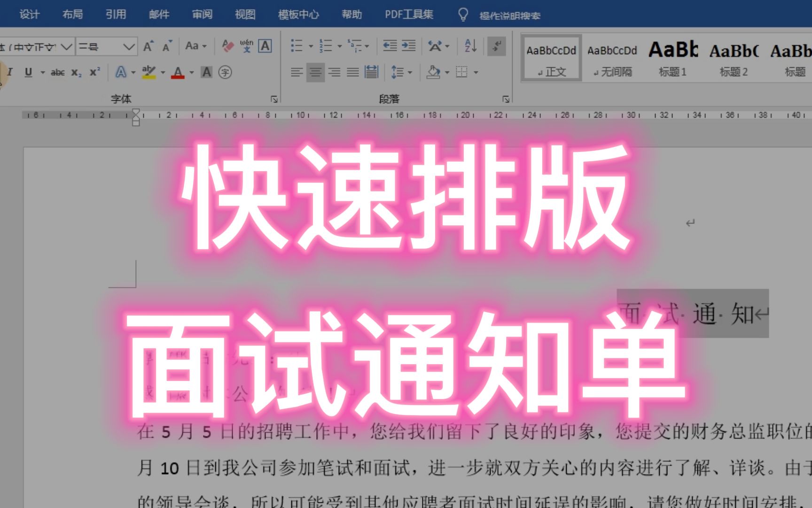The width and height of the screenshot is (812, 508).
Task: Open the 布局 tab
Action: (x=72, y=15)
